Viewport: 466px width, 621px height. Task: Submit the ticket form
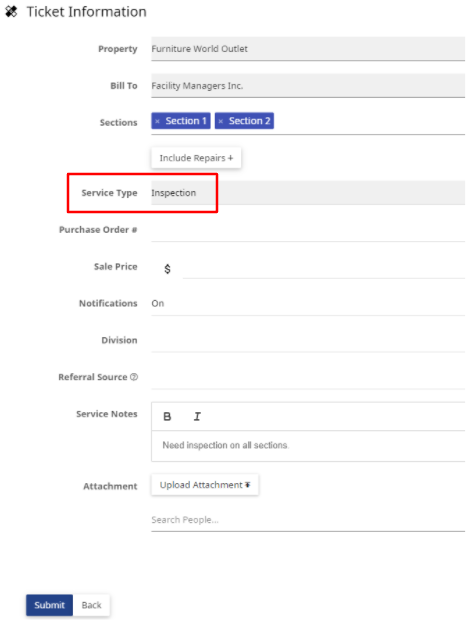pyautogui.click(x=49, y=605)
